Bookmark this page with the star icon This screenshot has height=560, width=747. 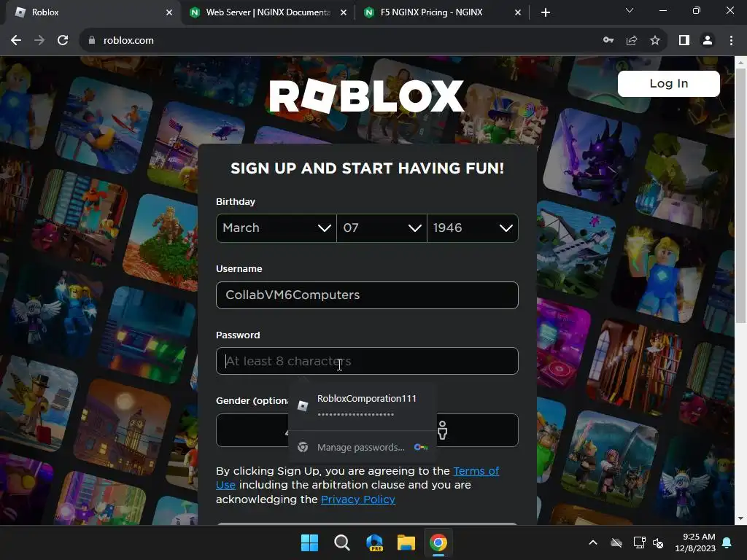[x=655, y=41]
